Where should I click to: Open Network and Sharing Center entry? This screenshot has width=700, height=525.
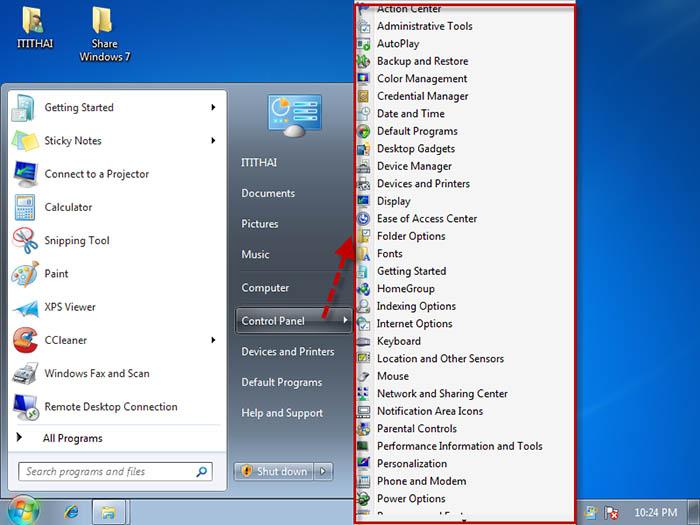click(442, 394)
